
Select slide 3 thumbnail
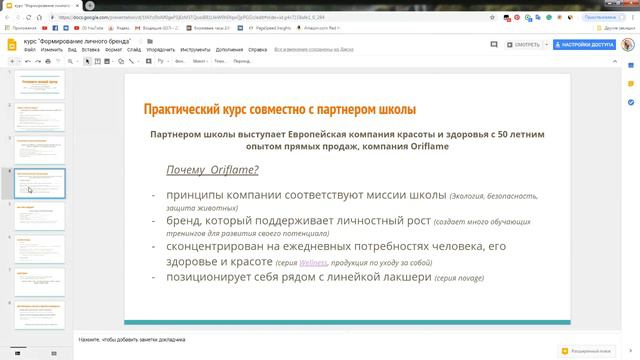(x=40, y=150)
